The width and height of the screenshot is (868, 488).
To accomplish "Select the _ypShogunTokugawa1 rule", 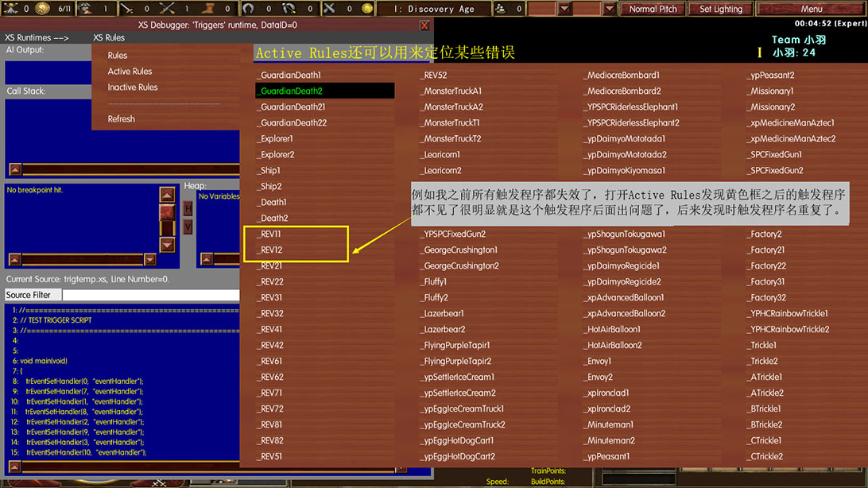I will (x=625, y=234).
